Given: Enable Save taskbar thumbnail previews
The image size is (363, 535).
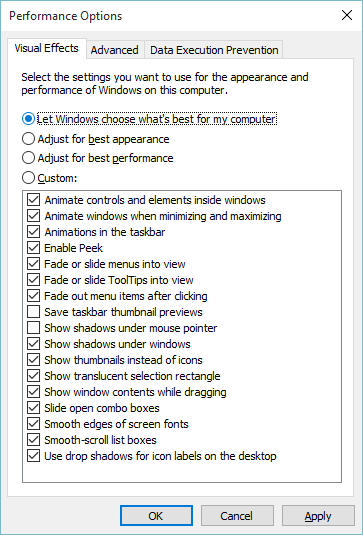Looking at the screenshot, I should tap(33, 312).
